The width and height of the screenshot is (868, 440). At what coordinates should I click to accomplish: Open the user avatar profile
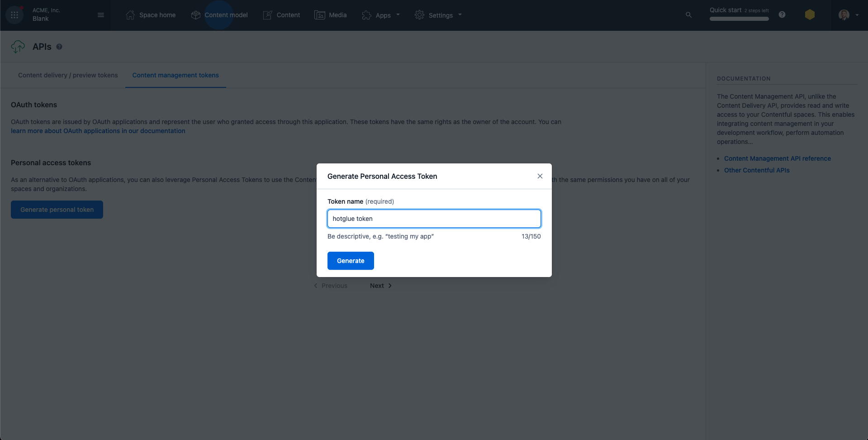[x=844, y=15]
